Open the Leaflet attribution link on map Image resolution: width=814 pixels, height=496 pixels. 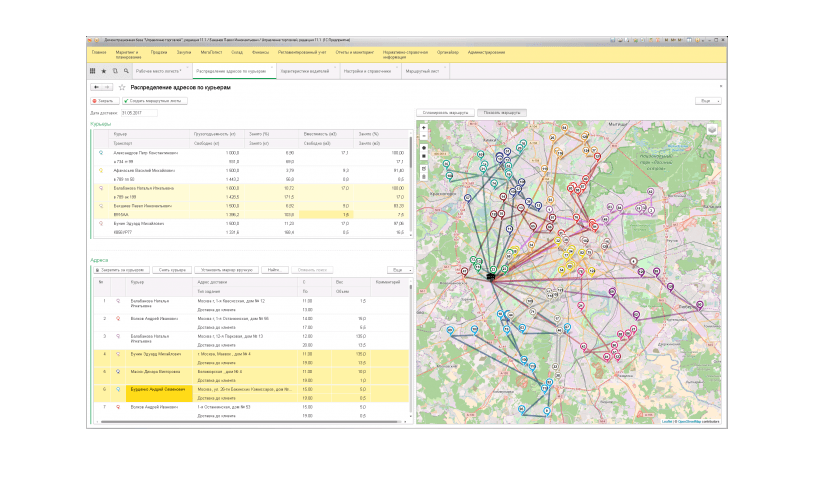tap(667, 422)
